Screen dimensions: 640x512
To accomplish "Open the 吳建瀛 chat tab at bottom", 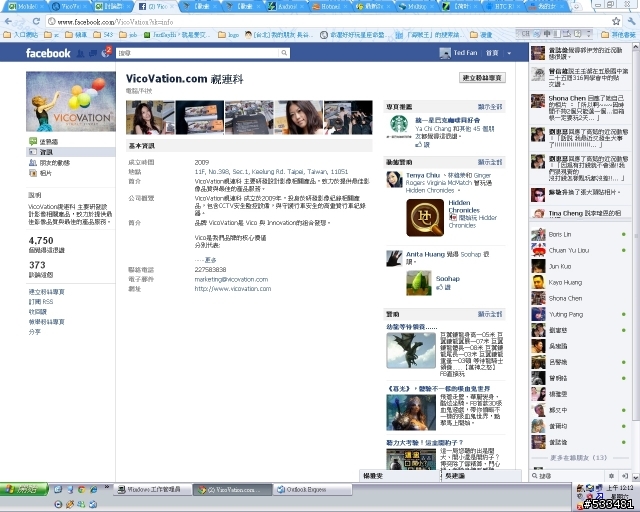I will click(482, 476).
